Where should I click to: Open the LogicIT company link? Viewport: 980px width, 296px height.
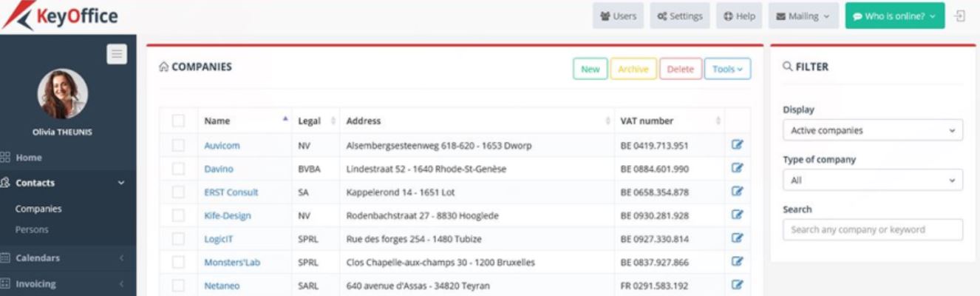219,239
